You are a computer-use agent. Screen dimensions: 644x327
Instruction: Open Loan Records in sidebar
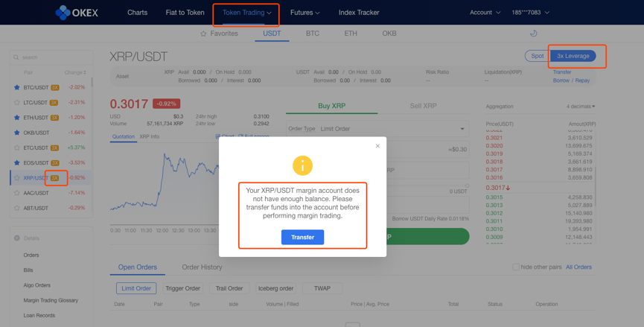(x=39, y=316)
